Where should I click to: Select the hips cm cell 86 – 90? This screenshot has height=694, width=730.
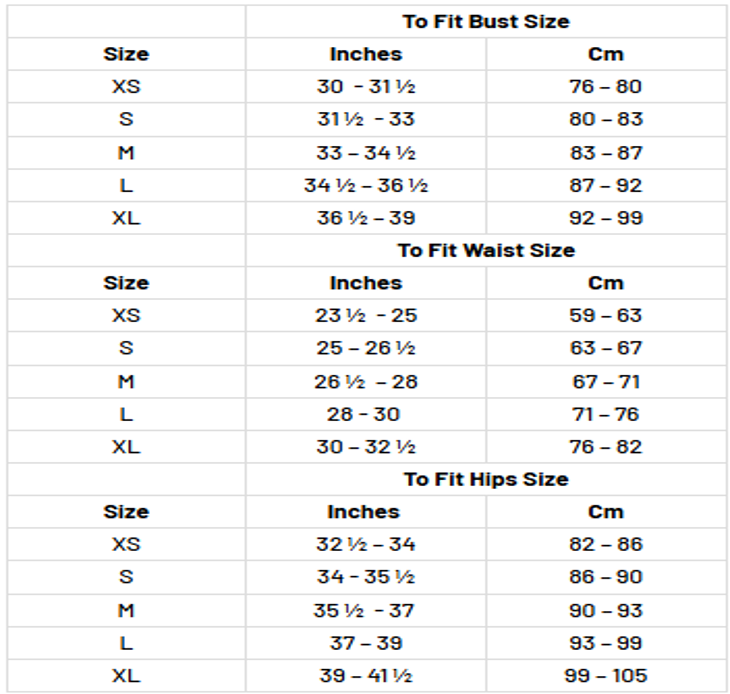pos(605,577)
